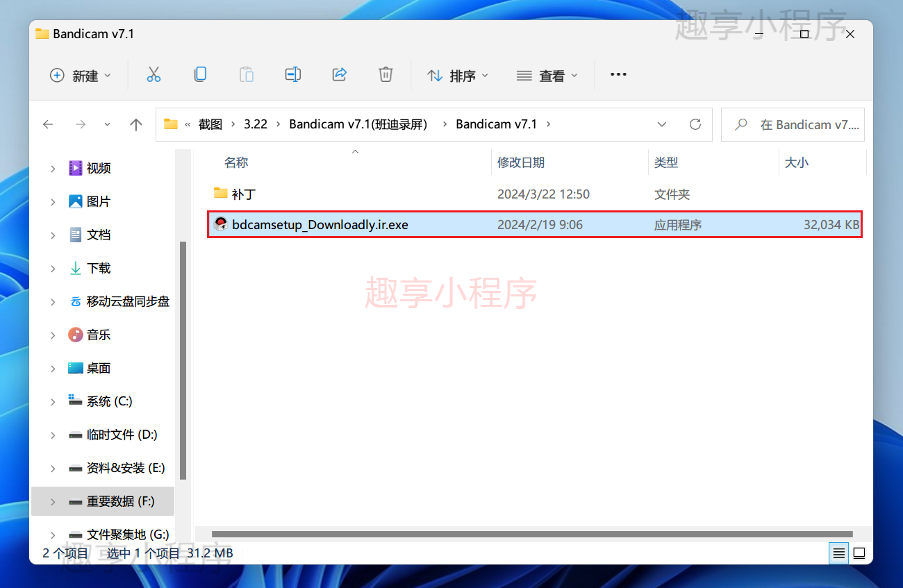
Task: Expand the 图片 tree node chevron
Action: click(x=53, y=202)
